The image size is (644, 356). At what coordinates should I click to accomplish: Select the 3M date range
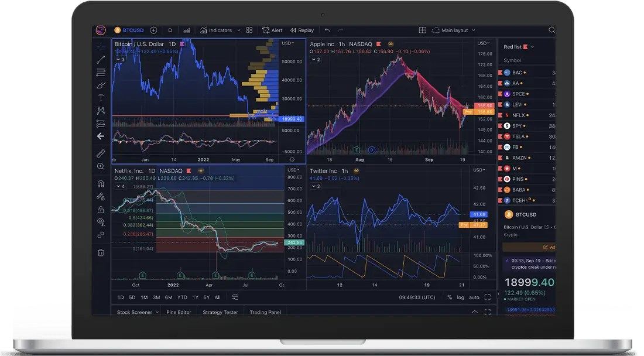click(x=156, y=297)
